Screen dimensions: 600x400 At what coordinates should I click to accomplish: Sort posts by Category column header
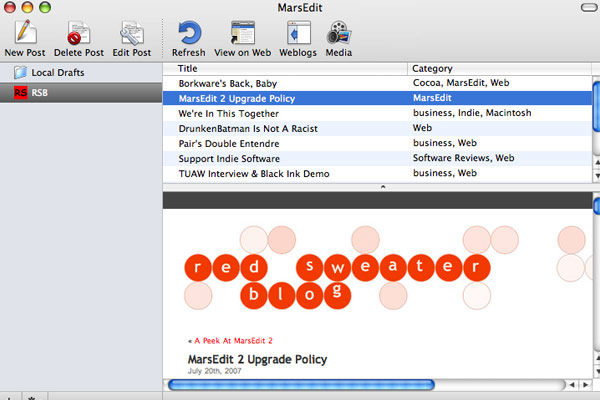(x=499, y=69)
